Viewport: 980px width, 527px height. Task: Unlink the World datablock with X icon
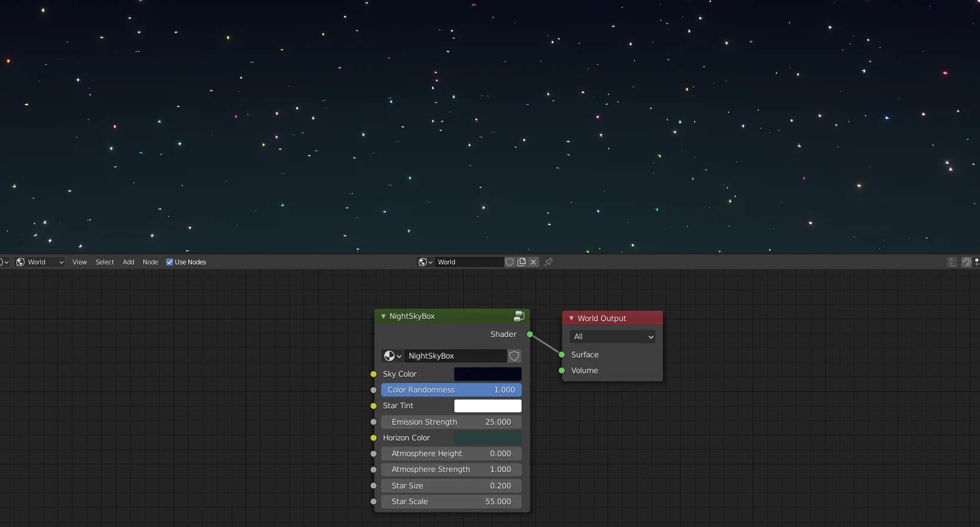coord(533,262)
